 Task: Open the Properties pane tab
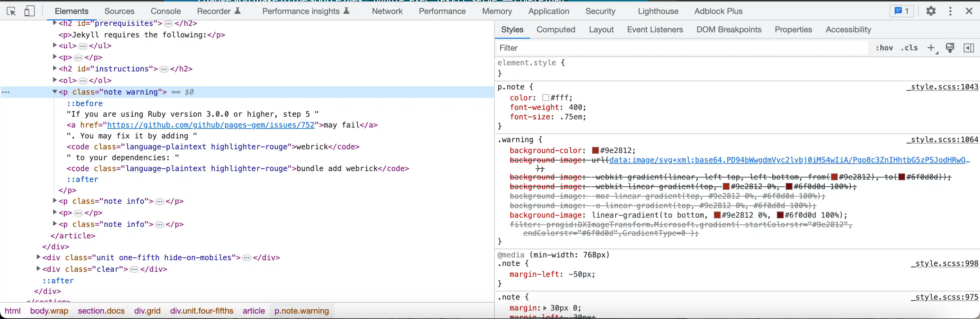coord(793,30)
